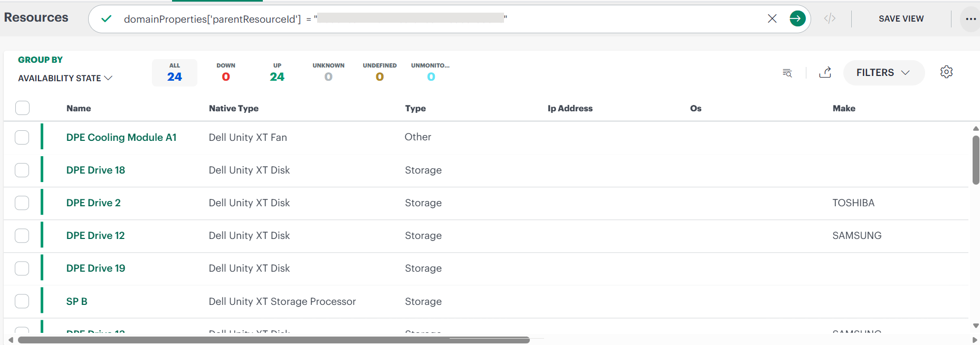Viewport: 980px width, 345px height.
Task: Click the GROUP BY label
Action: (40, 60)
